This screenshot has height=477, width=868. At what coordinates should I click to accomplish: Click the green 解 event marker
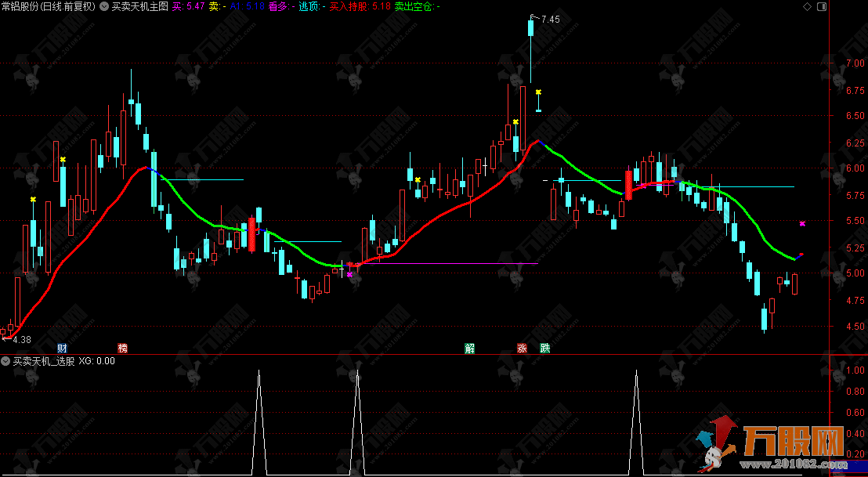[469, 348]
